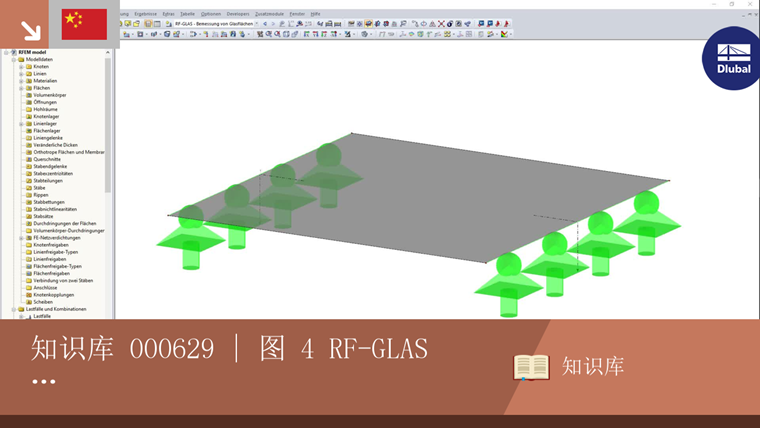The height and width of the screenshot is (428, 760).
Task: Open the RF-GLAS module dropdown
Action: 256,23
